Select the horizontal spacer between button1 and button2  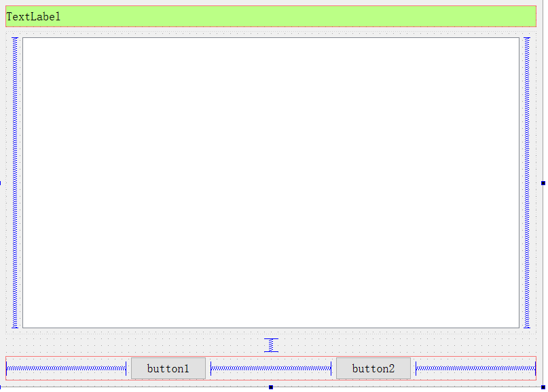click(x=270, y=368)
